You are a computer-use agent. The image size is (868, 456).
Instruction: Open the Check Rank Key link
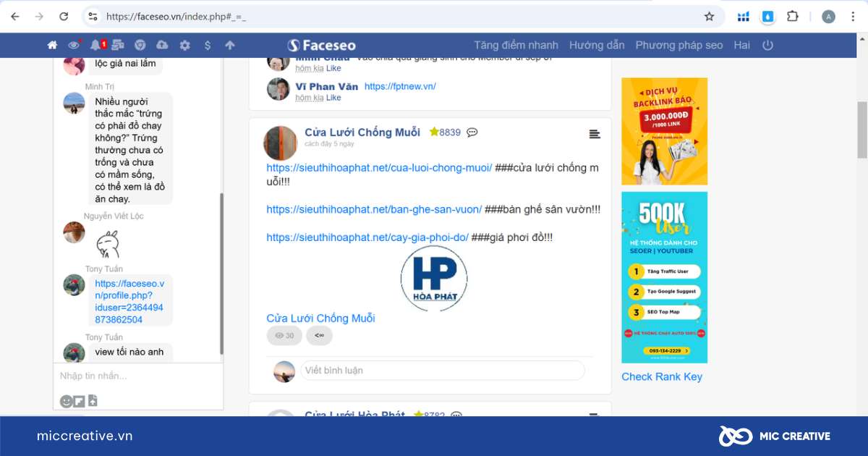tap(662, 376)
